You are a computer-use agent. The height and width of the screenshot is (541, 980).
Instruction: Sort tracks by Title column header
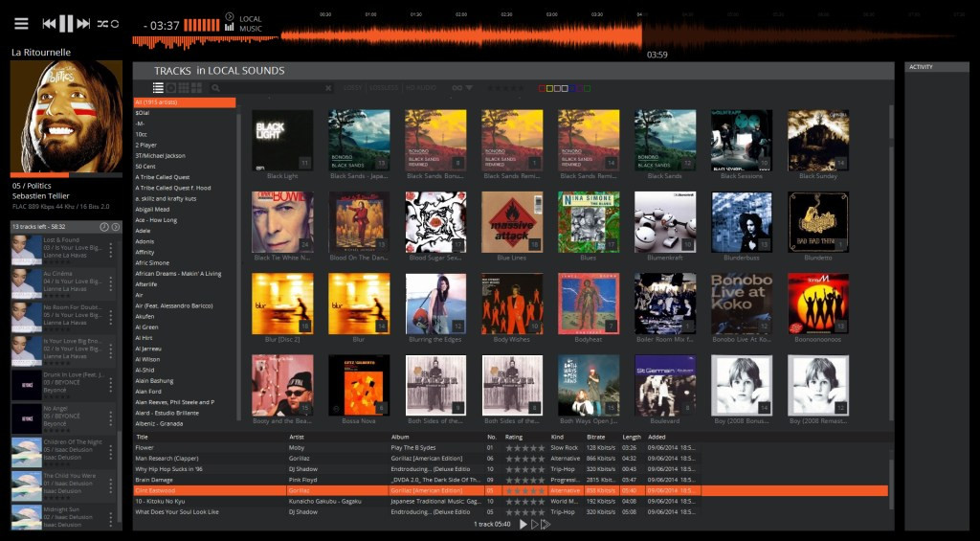(x=143, y=438)
